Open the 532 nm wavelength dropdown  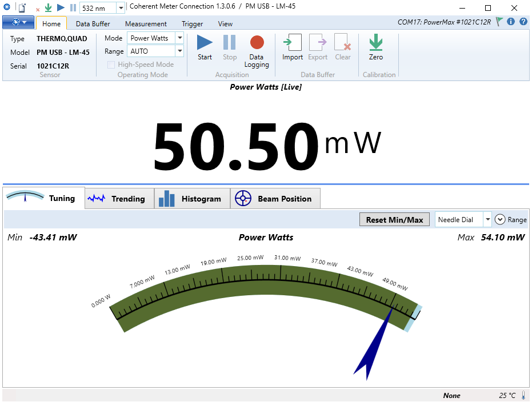(121, 8)
